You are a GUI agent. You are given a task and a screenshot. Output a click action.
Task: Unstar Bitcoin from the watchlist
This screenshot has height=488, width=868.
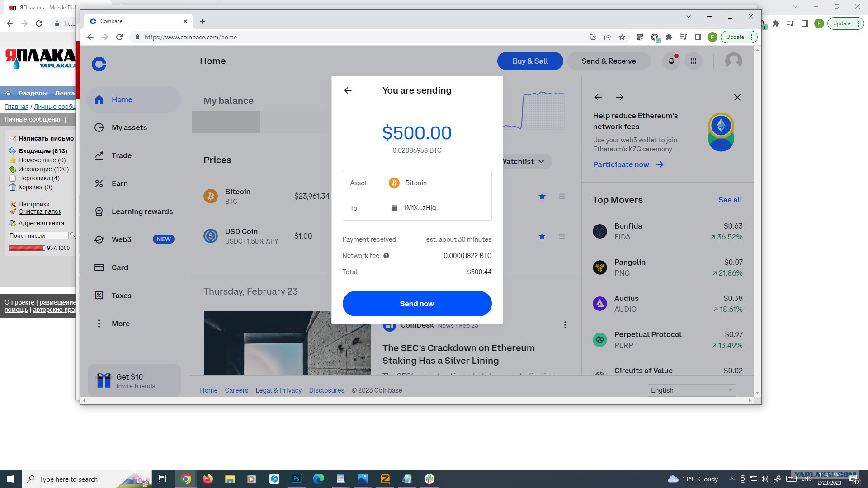[542, 196]
